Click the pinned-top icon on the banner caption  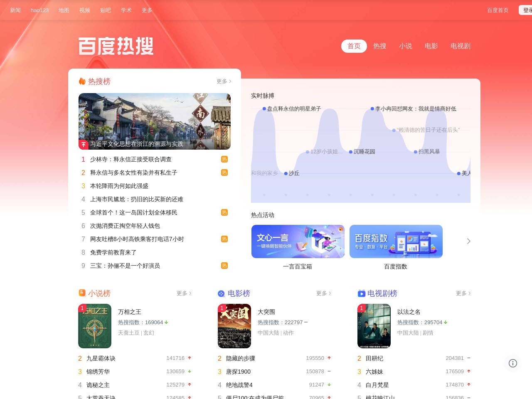click(84, 144)
